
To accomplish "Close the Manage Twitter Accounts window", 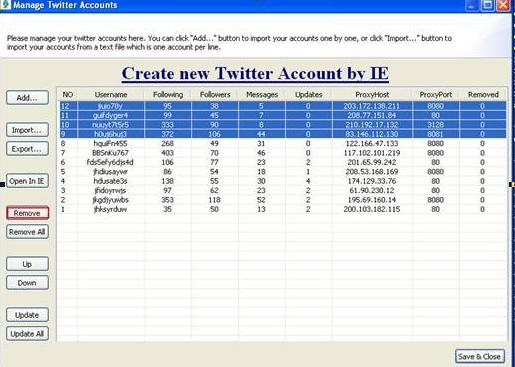I will click(x=503, y=5).
